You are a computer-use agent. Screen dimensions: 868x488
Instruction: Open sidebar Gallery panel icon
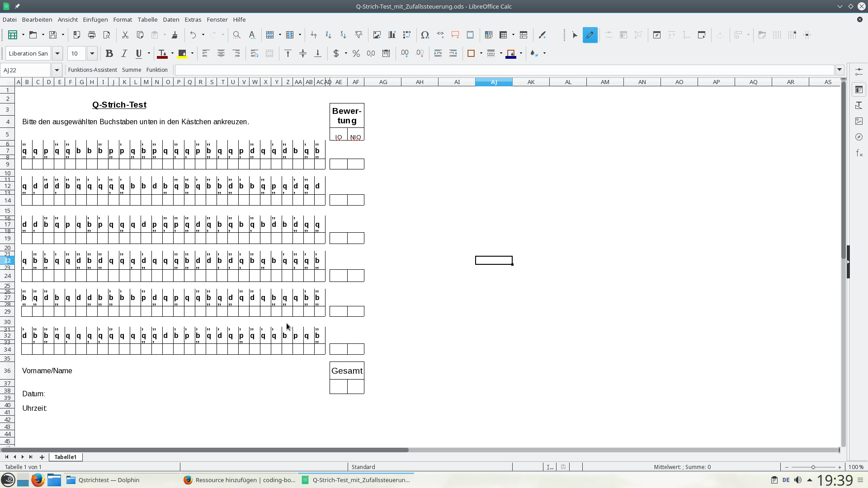pyautogui.click(x=859, y=121)
